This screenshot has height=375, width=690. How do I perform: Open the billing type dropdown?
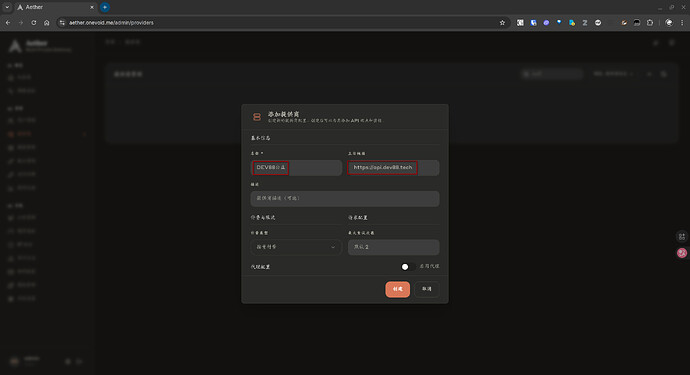click(296, 247)
